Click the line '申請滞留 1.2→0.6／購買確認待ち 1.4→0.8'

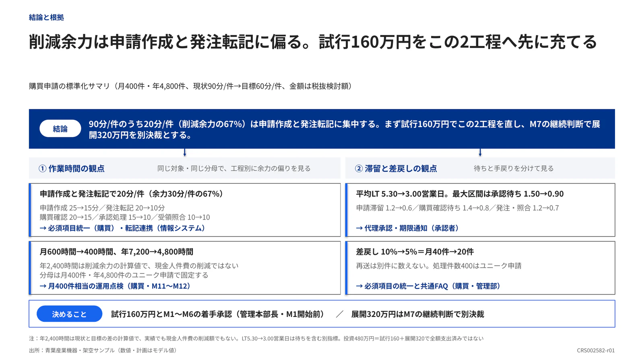457,208
